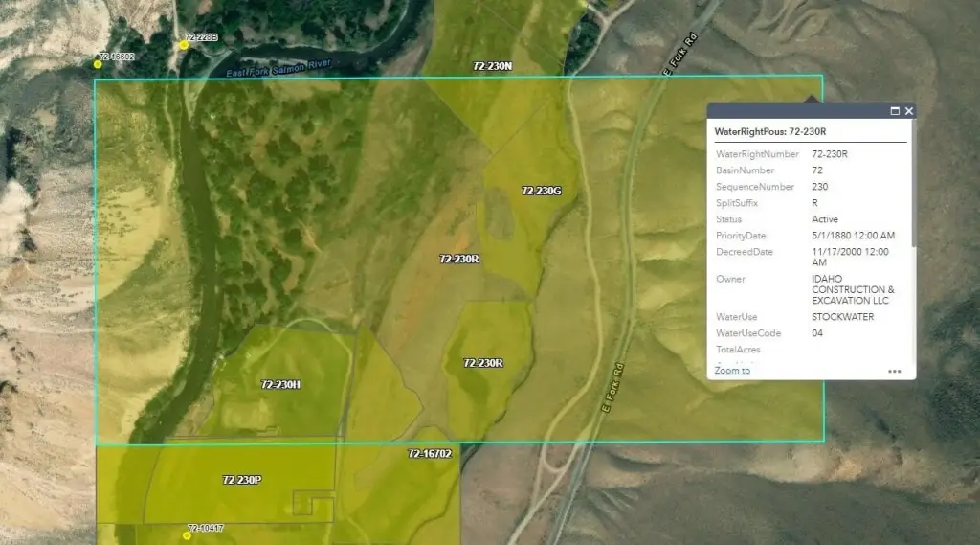Click the Status value 'Active'
The height and width of the screenshot is (545, 980).
click(x=824, y=219)
